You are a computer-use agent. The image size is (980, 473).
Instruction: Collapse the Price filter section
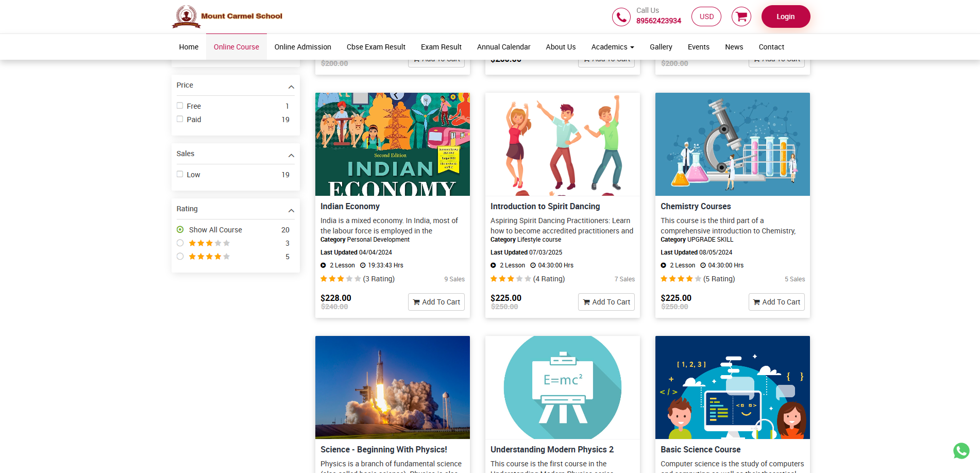tap(291, 87)
